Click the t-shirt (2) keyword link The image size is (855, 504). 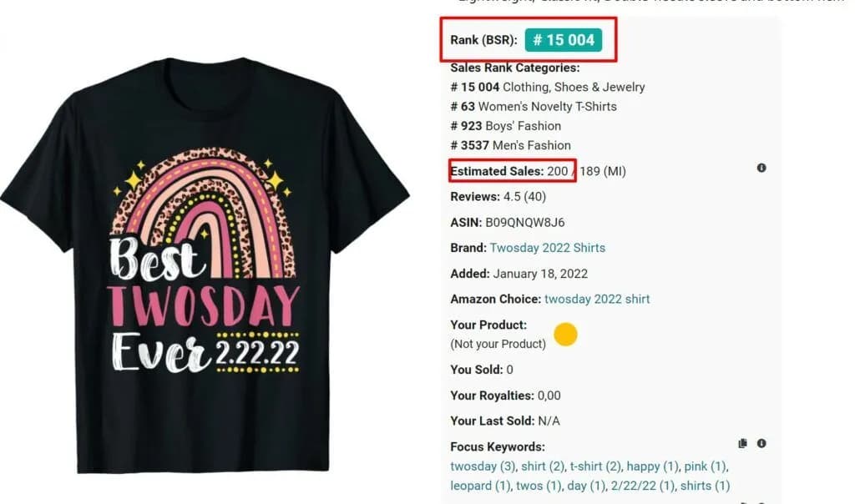pos(595,466)
